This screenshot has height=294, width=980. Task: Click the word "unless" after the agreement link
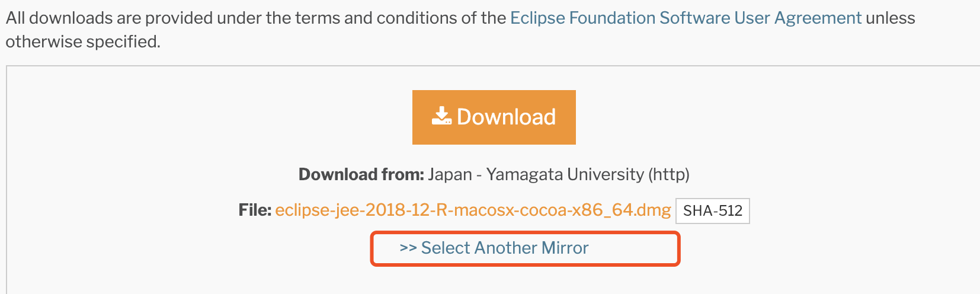pyautogui.click(x=890, y=18)
